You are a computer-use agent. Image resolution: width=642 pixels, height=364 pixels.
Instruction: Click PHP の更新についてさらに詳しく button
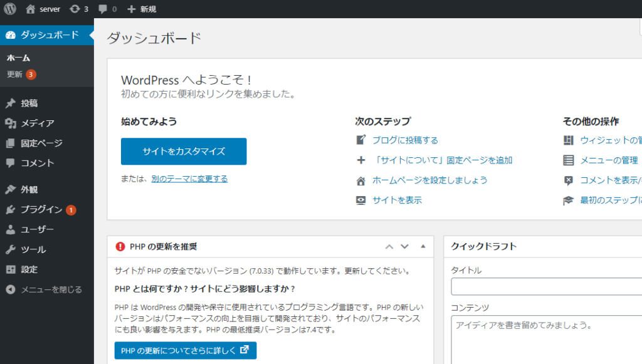186,350
